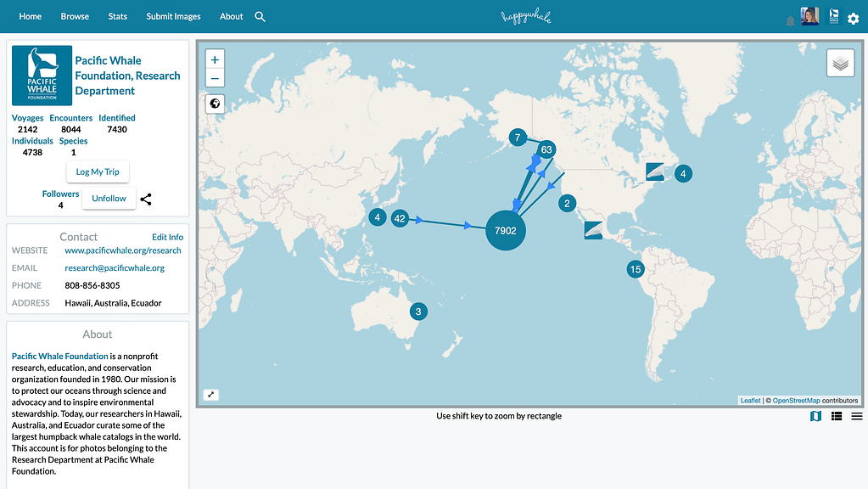Open the settings gear icon
The width and height of the screenshot is (868, 489).
[x=853, y=19]
